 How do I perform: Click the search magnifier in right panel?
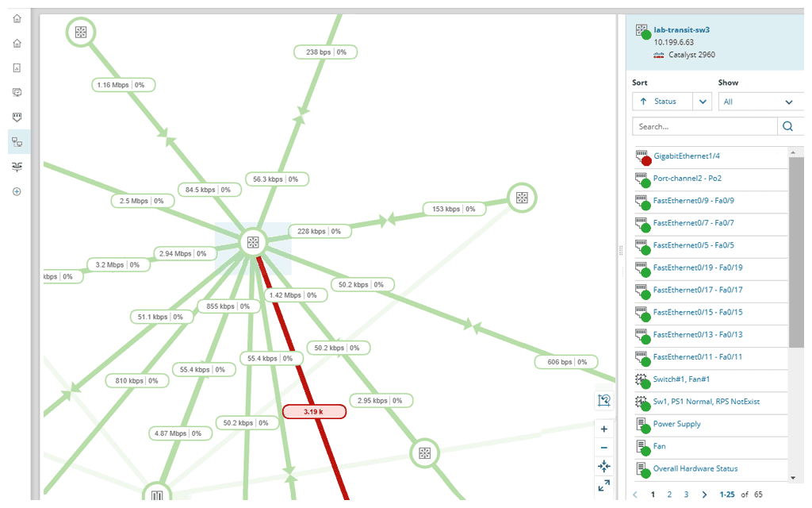[787, 125]
